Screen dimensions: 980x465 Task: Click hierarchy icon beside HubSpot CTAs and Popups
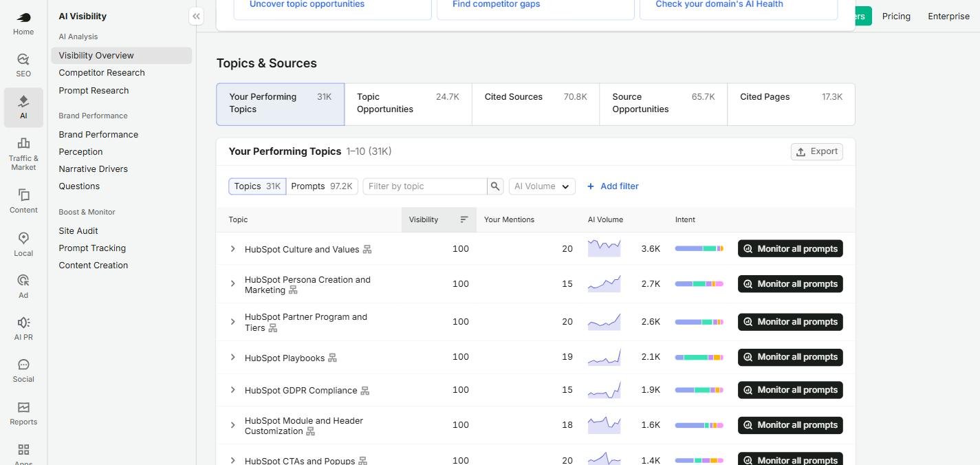pyautogui.click(x=363, y=461)
